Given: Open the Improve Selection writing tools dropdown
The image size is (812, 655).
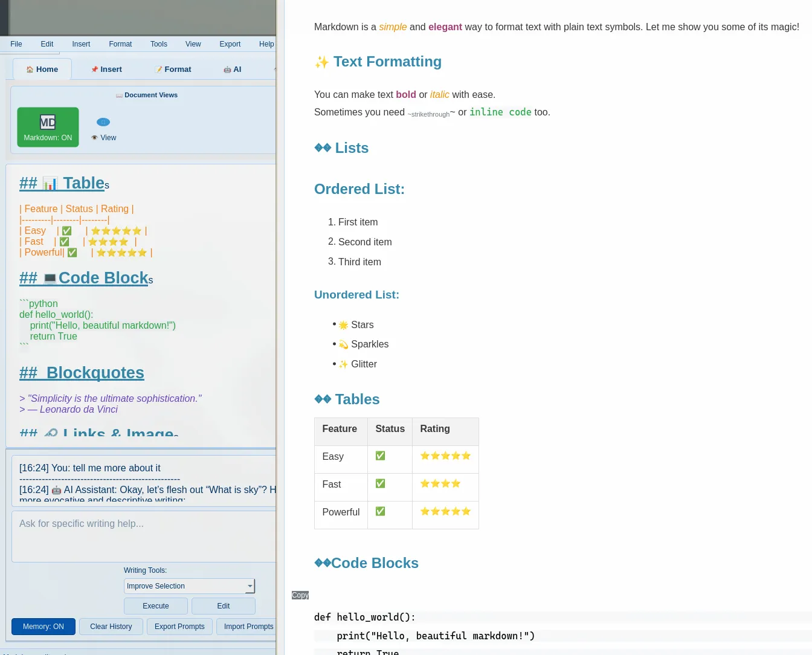Looking at the screenshot, I should (189, 586).
